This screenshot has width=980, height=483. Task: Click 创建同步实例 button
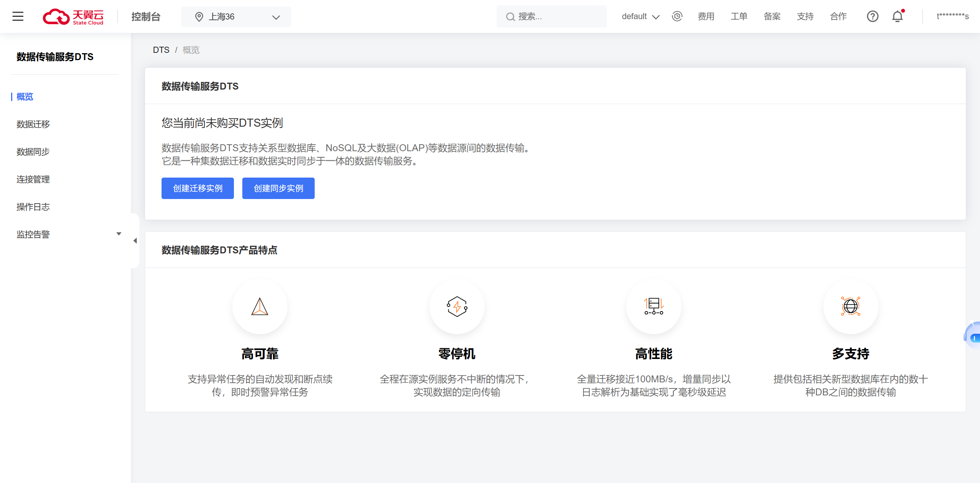[x=278, y=188]
